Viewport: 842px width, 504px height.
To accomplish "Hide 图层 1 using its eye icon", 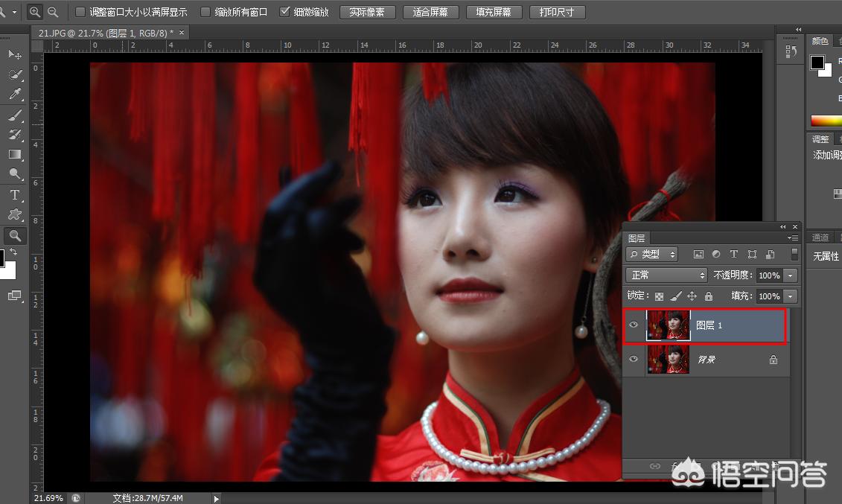I will 634,325.
